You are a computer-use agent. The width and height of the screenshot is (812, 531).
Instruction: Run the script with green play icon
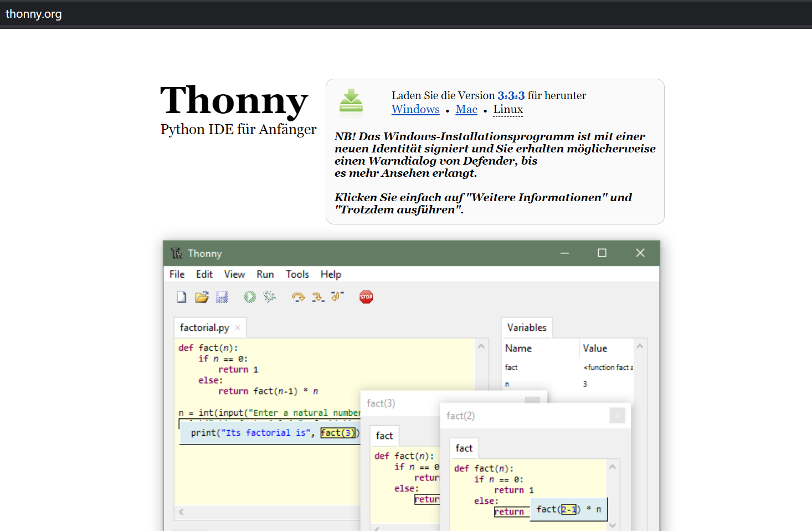250,297
